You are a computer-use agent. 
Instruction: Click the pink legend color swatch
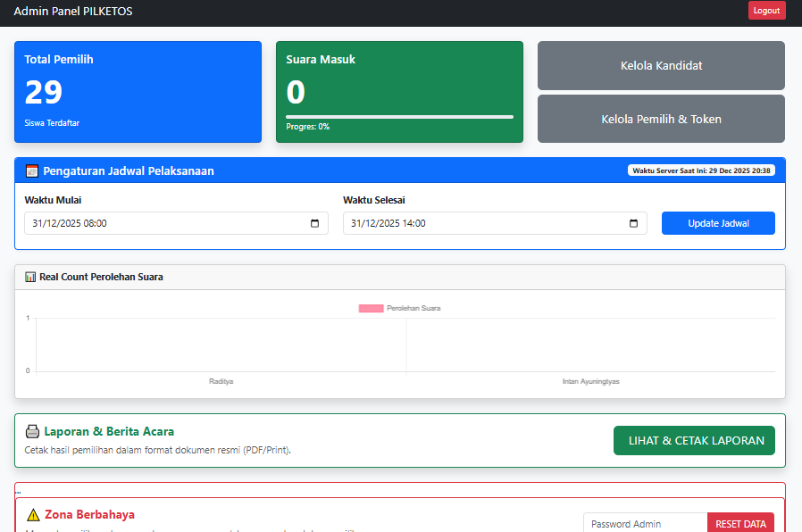(x=370, y=307)
